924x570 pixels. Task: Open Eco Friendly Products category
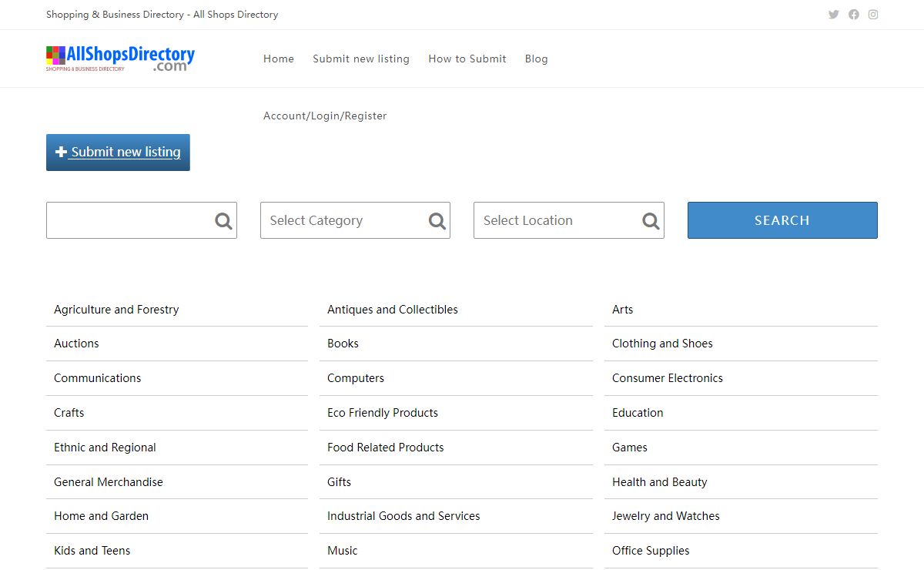coord(383,413)
